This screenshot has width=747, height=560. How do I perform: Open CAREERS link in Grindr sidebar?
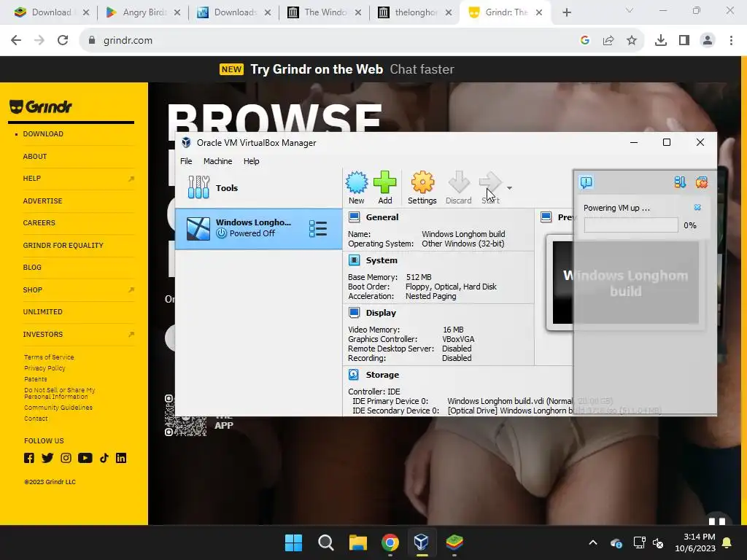39,222
